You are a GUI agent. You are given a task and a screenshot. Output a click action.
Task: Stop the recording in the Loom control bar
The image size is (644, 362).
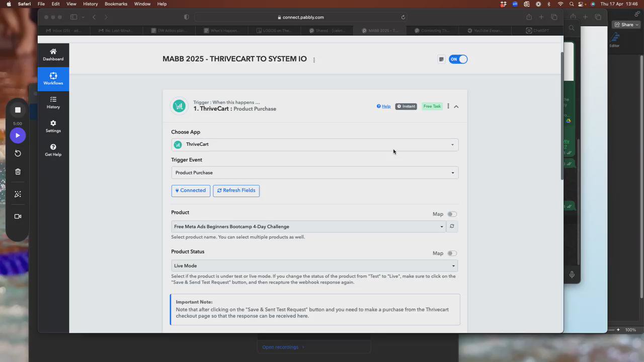tap(18, 110)
